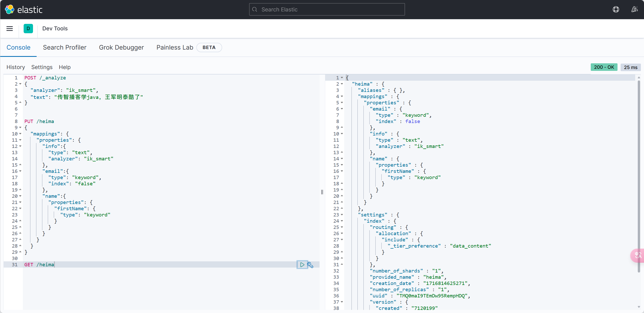Image resolution: width=644 pixels, height=313 pixels.
Task: Open the help lifebuoy icon in header
Action: pyautogui.click(x=616, y=10)
